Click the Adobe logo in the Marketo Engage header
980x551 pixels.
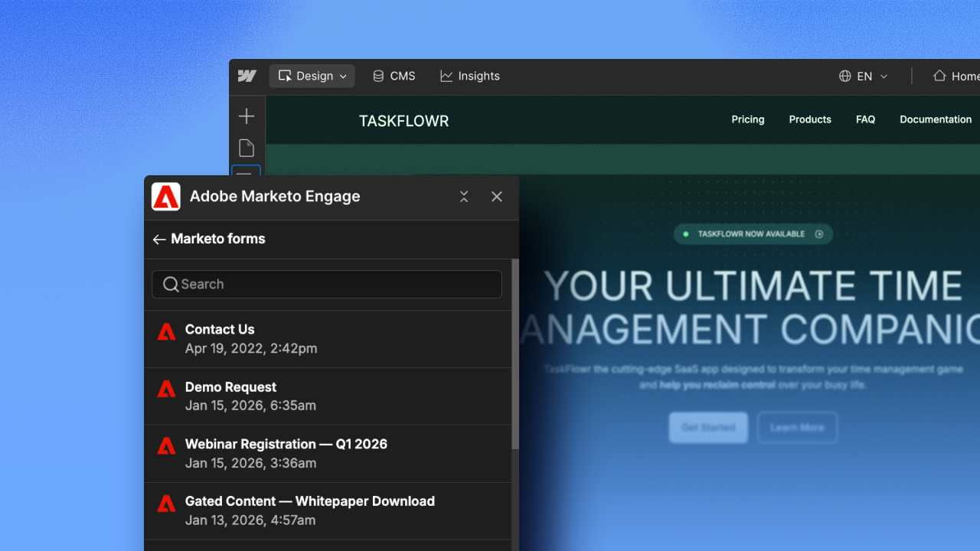pyautogui.click(x=165, y=197)
